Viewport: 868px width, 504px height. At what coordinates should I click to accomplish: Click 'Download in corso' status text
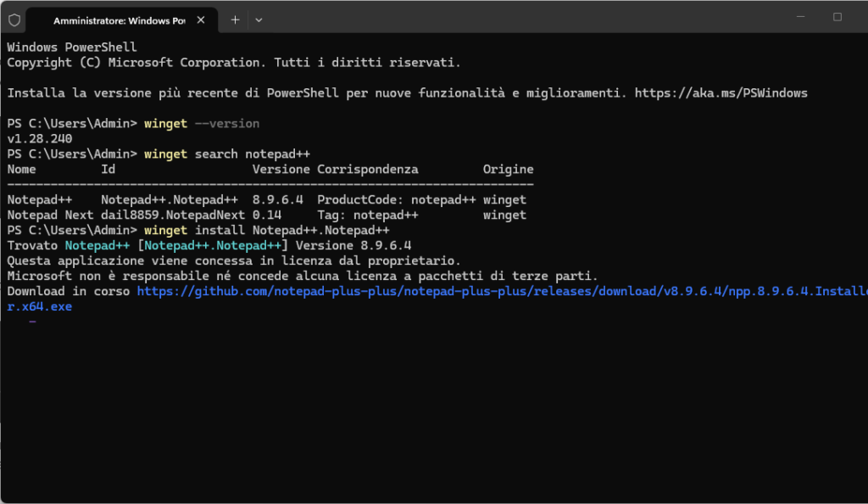point(68,291)
